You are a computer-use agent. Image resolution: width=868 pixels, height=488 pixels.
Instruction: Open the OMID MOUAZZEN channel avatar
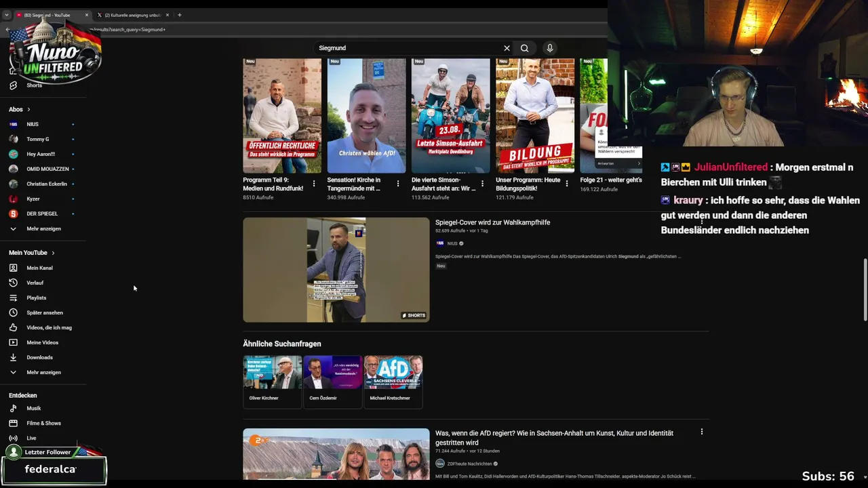click(x=13, y=169)
